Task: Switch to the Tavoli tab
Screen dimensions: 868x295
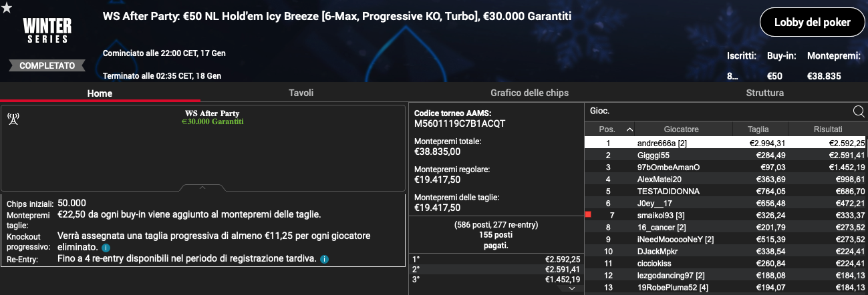Action: (x=301, y=93)
